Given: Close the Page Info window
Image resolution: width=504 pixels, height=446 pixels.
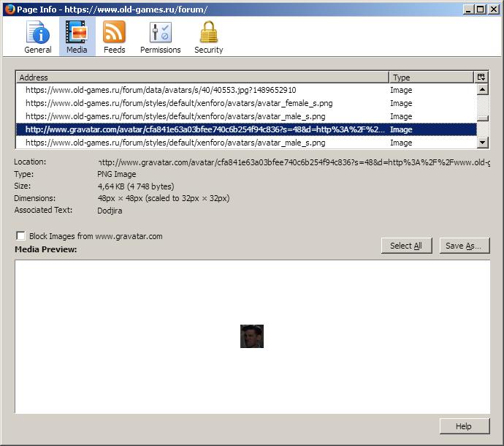Looking at the screenshot, I should (493, 10).
